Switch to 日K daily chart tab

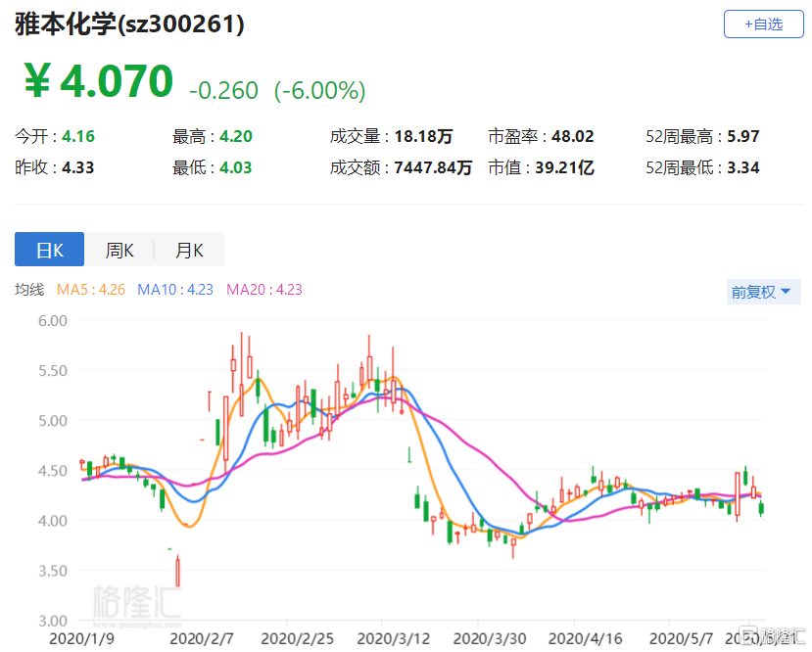49,250
